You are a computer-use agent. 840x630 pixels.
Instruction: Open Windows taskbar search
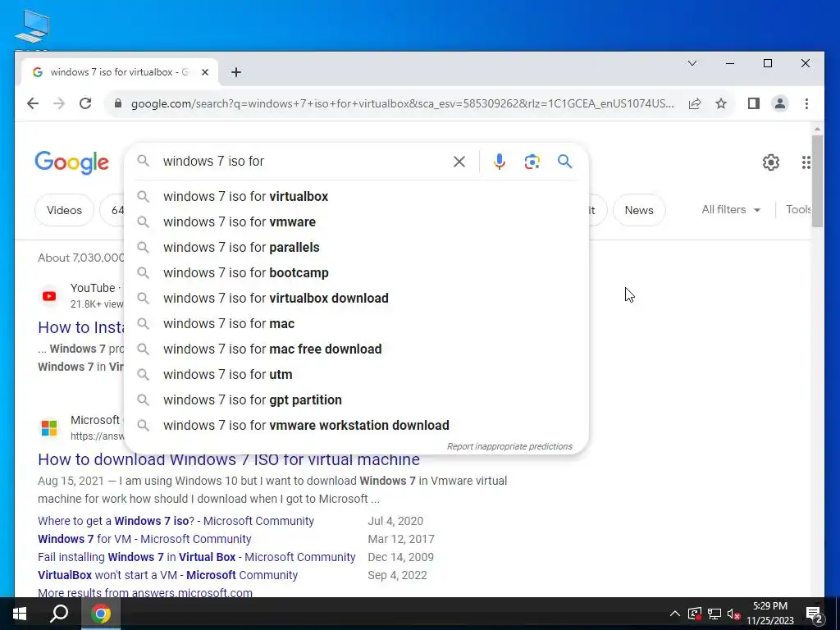click(x=59, y=614)
